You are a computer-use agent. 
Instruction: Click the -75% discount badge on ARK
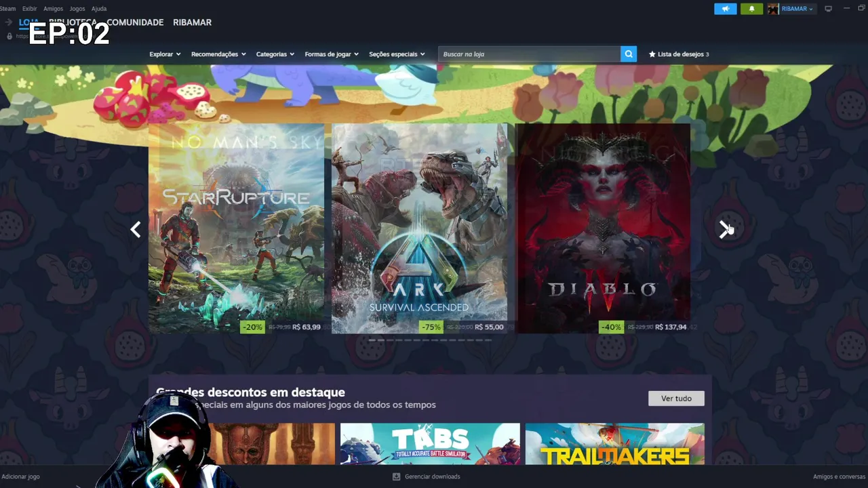click(x=431, y=327)
